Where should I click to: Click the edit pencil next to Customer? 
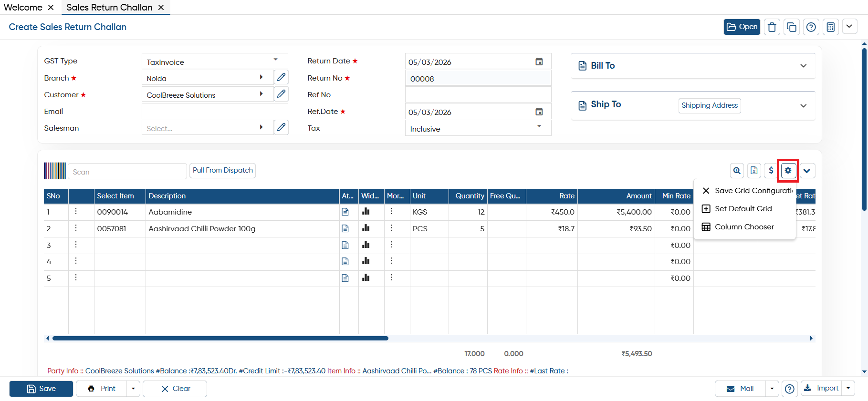coord(281,94)
